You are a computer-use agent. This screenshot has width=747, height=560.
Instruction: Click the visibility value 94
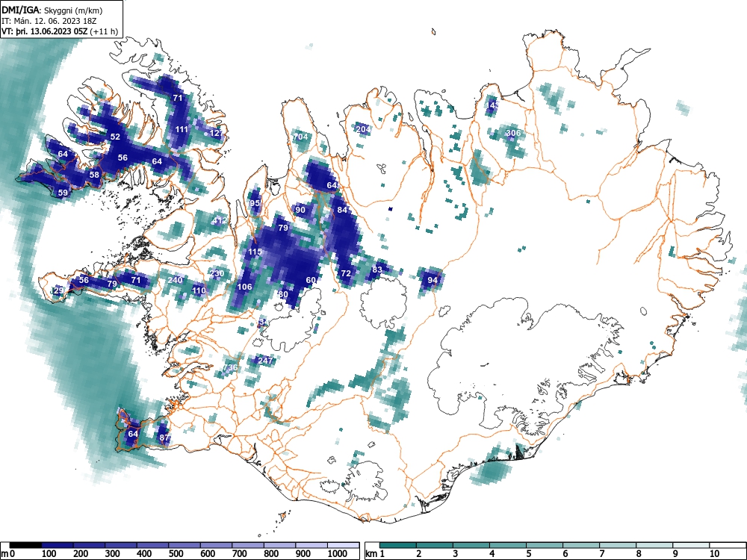[x=432, y=280]
